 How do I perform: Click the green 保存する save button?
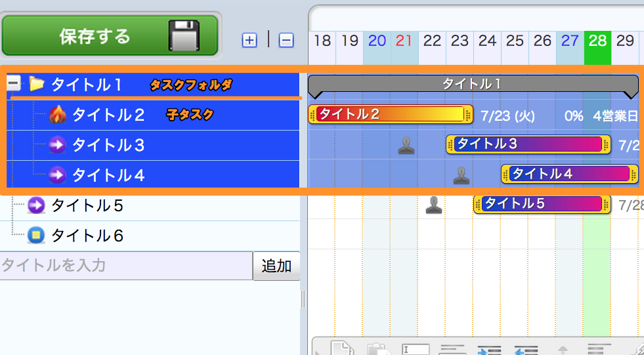pos(110,35)
